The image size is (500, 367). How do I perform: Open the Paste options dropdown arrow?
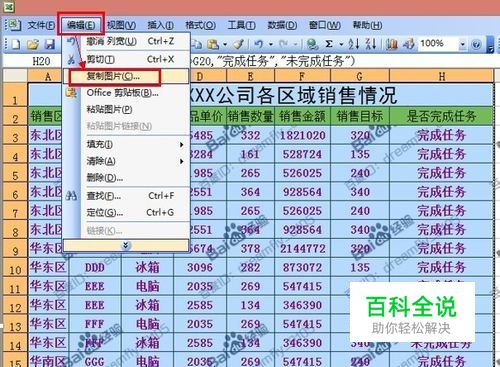tap(225, 44)
